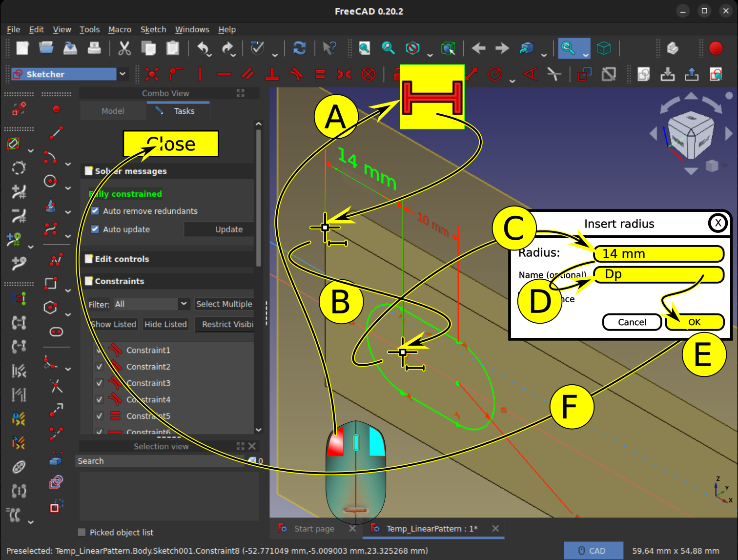Open the Sketcher workbench dropdown
Viewport: 738px width, 560px height.
pyautogui.click(x=123, y=74)
